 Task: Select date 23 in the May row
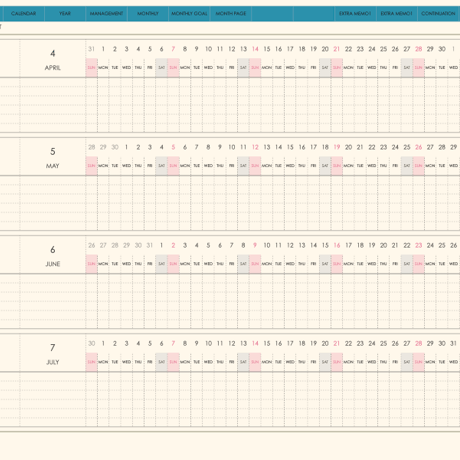[383, 147]
